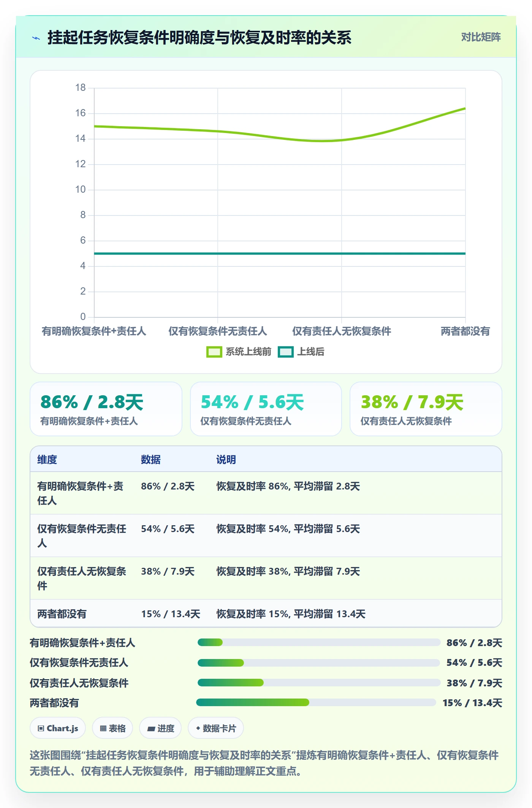Viewport: 532px width, 808px height.
Task: Click the 对比矩阵 label in the header
Action: point(481,37)
